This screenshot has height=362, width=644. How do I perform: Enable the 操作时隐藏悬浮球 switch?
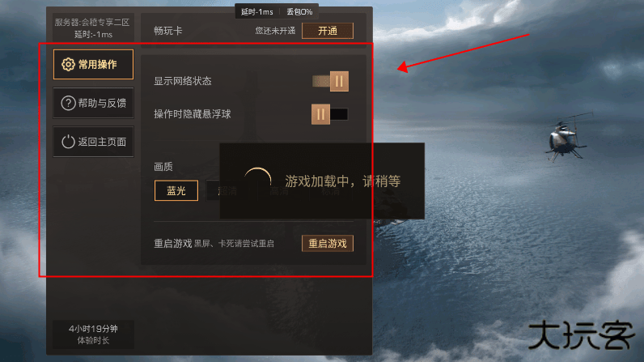tap(330, 114)
